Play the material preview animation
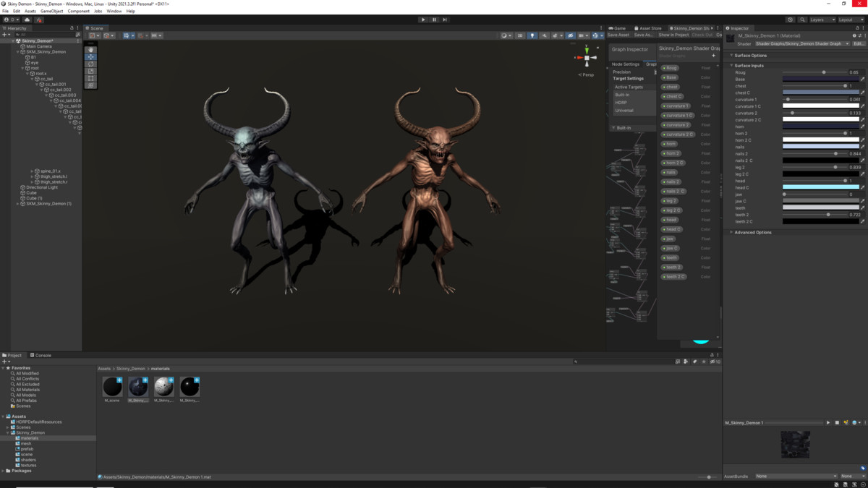 828,423
